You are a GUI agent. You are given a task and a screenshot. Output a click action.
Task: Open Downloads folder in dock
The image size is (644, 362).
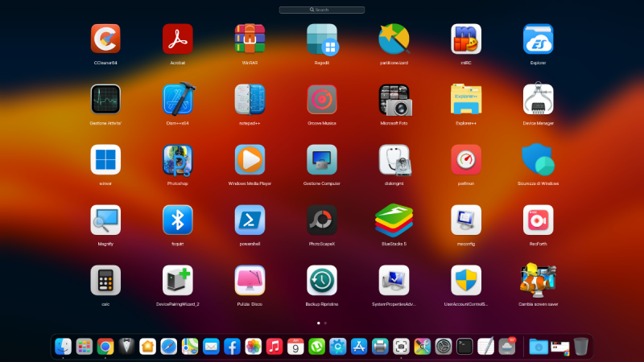point(539,347)
